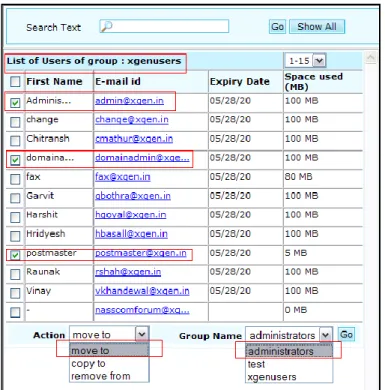
Task: Click the Expiry Date column header
Action: point(239,82)
